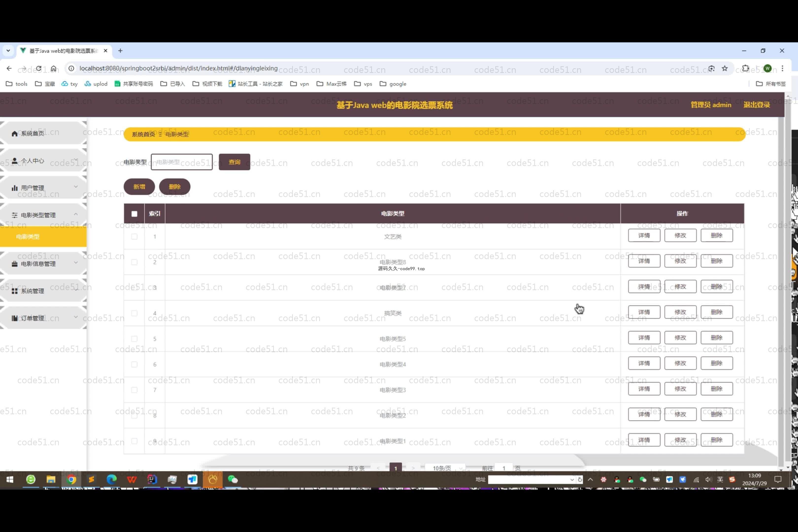This screenshot has height=532, width=798.
Task: Click the volume speaker tray icon
Action: coord(708,479)
